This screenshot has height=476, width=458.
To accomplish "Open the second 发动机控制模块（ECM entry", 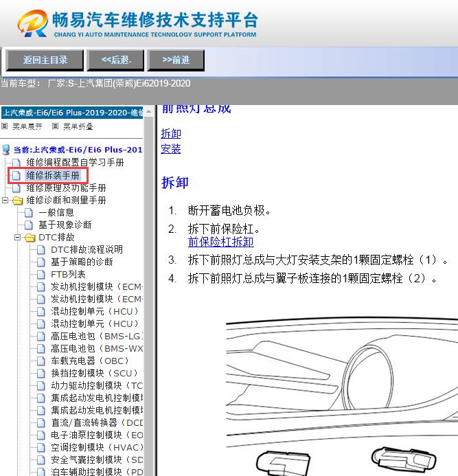I will pyautogui.click(x=97, y=299).
